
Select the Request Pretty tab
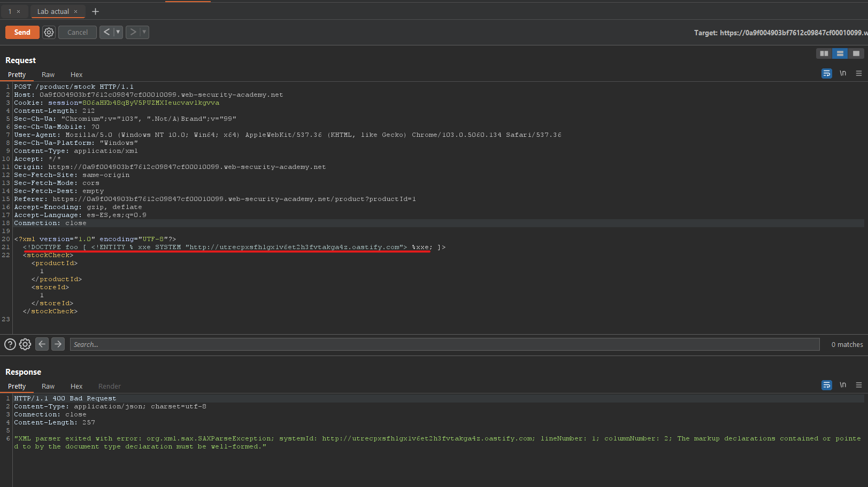pos(17,75)
